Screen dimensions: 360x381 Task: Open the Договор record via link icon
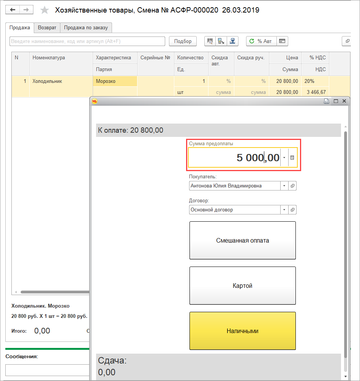pos(292,210)
